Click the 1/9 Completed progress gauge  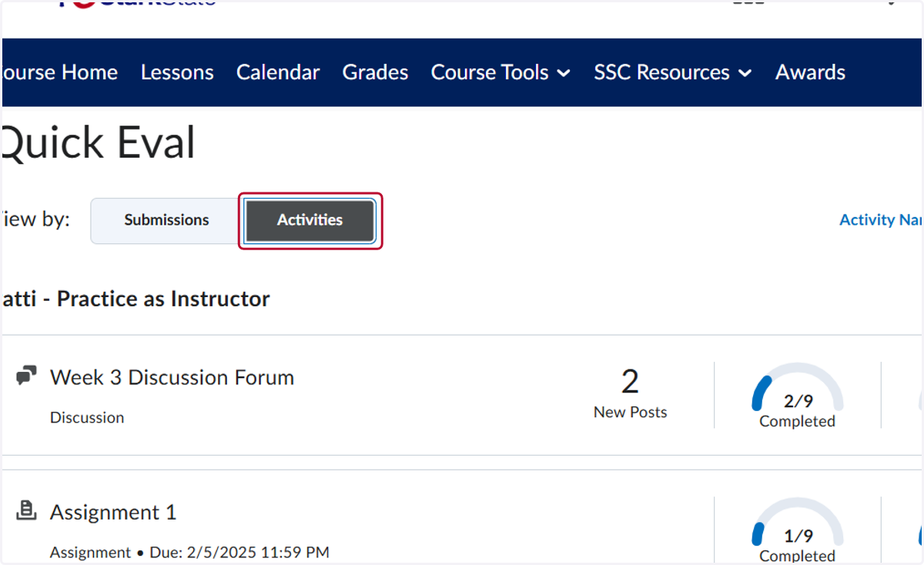point(798,530)
